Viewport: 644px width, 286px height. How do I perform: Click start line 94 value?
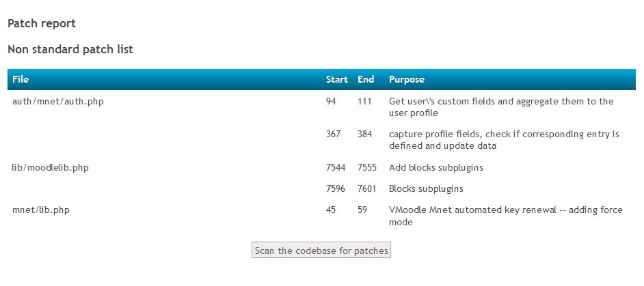click(331, 101)
